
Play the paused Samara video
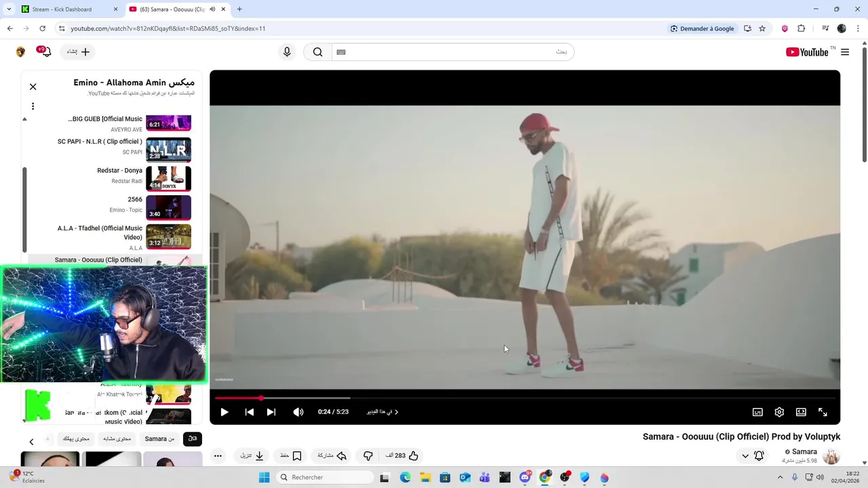coord(224,412)
